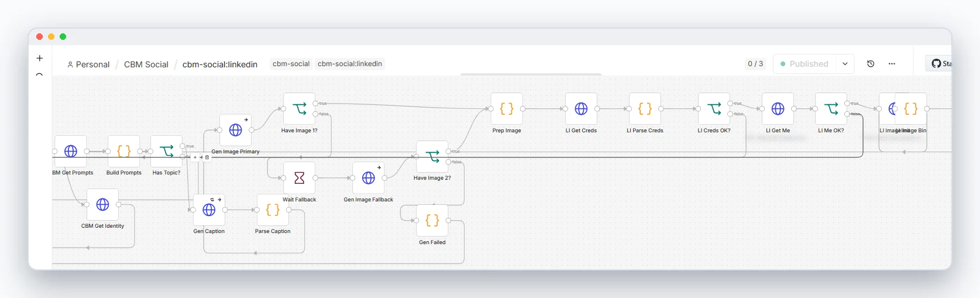
Task: Select the LI Image Bin code node
Action: 912,109
